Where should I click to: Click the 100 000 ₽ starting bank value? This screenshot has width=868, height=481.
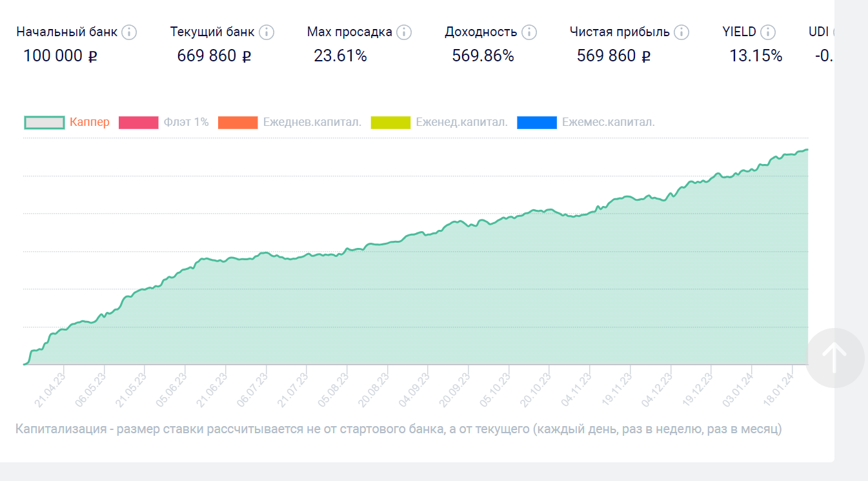60,56
